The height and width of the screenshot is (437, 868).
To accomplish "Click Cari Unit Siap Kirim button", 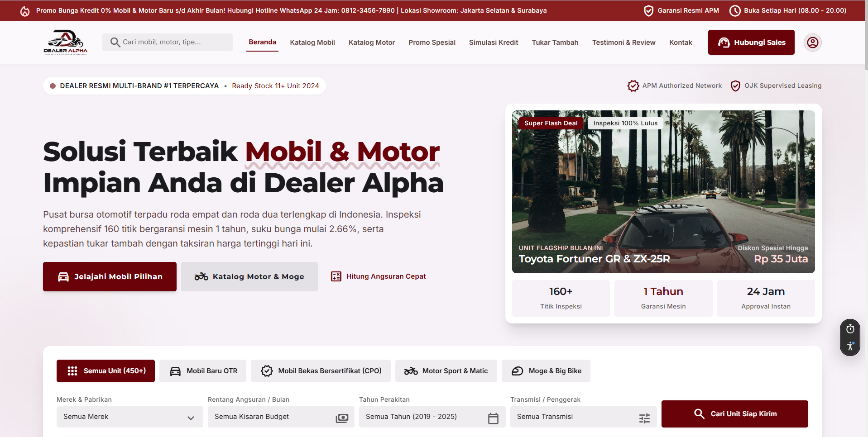I will (x=734, y=414).
